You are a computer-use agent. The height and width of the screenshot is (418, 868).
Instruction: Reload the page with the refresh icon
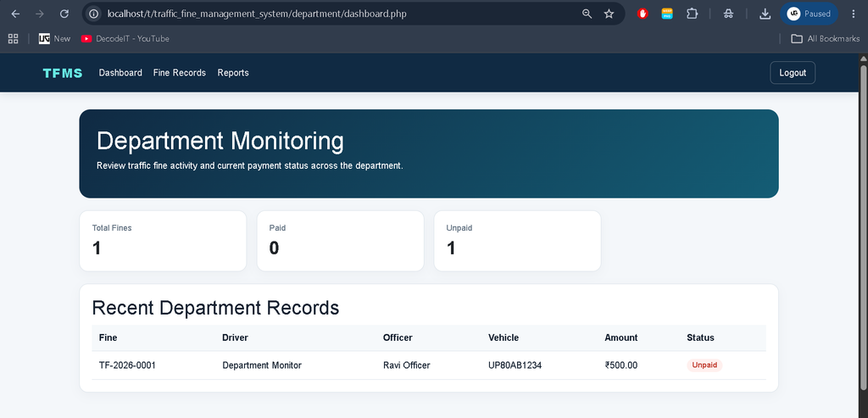point(64,14)
